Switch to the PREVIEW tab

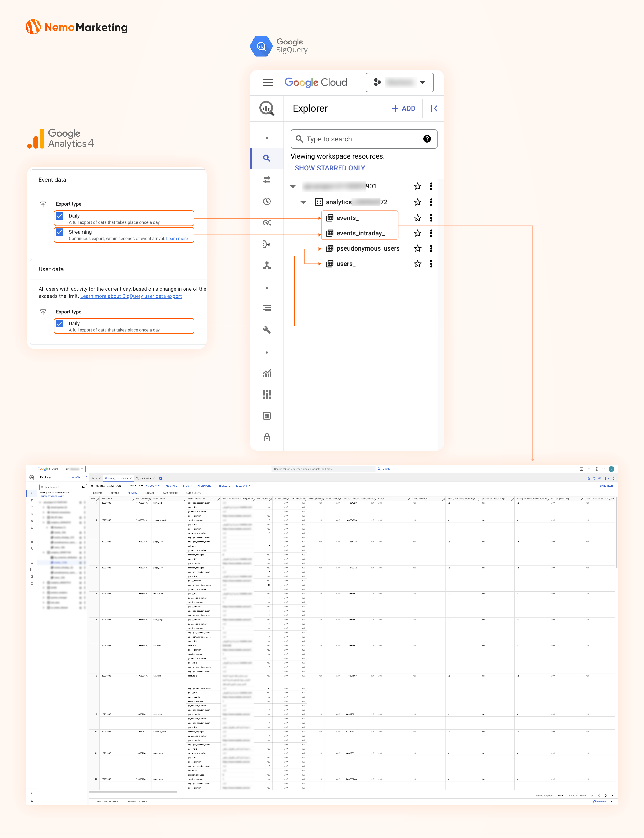click(132, 493)
